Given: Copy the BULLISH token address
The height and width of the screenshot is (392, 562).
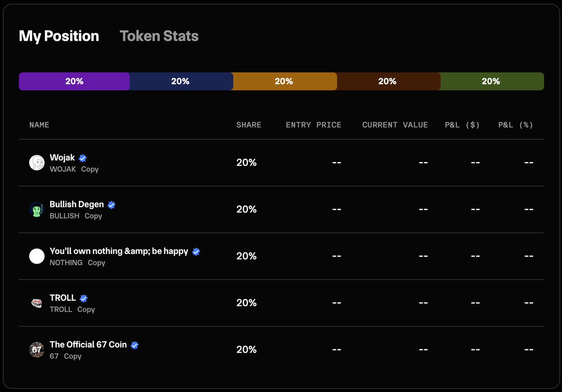Looking at the screenshot, I should (93, 216).
